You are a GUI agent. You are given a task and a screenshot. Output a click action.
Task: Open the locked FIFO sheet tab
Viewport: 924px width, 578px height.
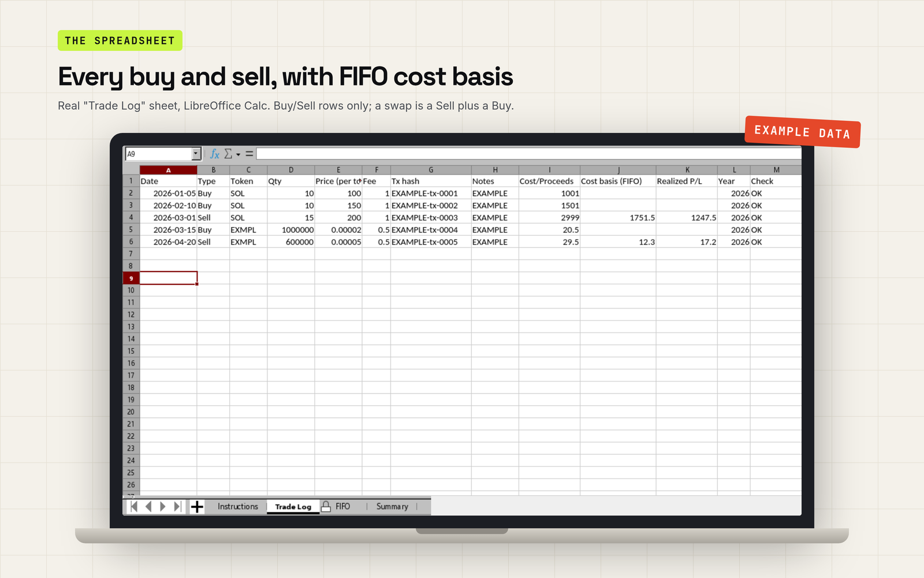tap(342, 506)
